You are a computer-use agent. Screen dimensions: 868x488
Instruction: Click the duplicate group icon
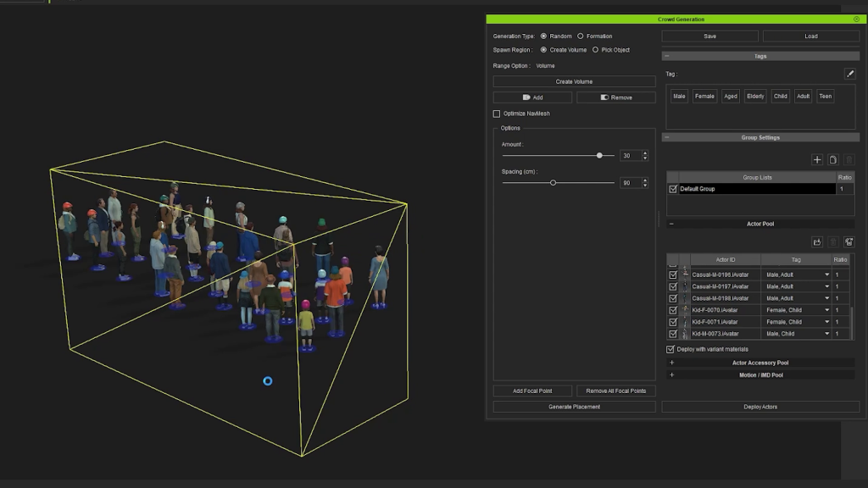pyautogui.click(x=833, y=160)
